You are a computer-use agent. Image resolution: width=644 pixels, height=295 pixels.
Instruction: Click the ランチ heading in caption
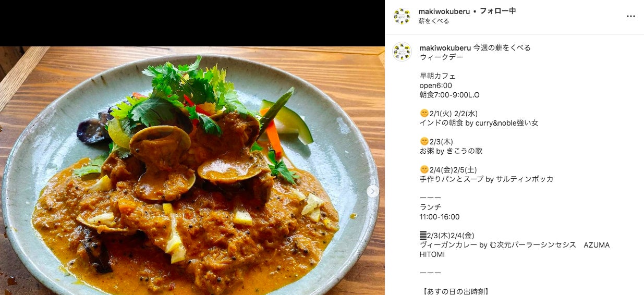tap(431, 207)
